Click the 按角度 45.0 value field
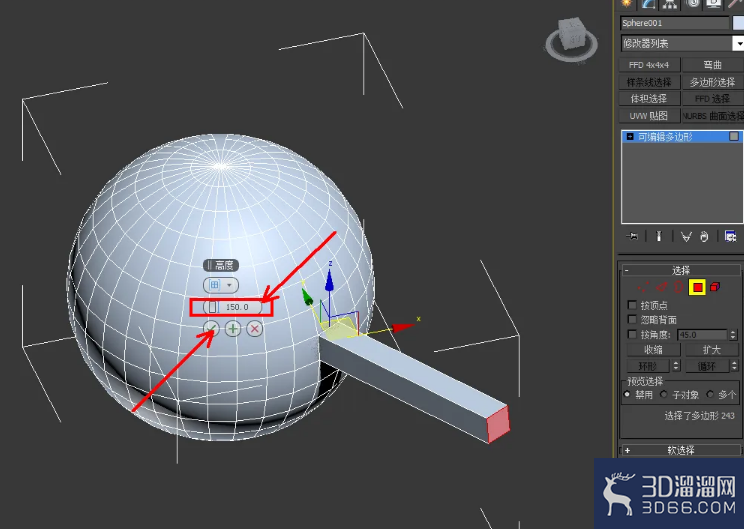Screen dimensions: 744x529 click(x=702, y=335)
